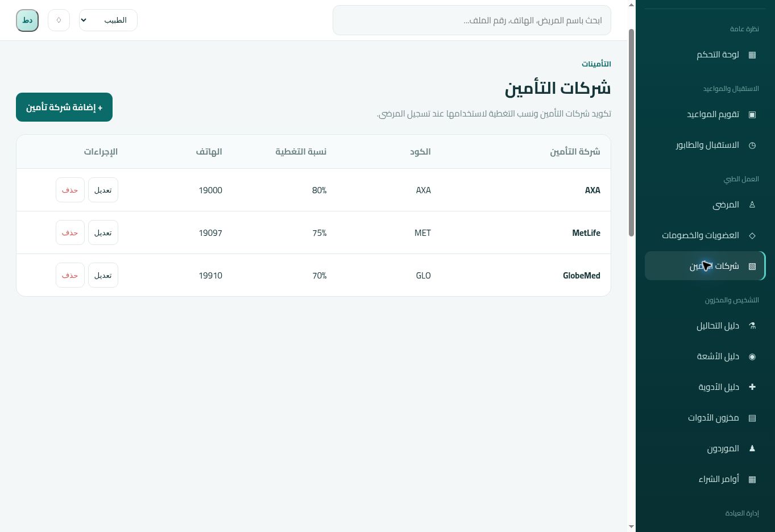The width and height of the screenshot is (775, 532).
Task: Click the دليل الأدوية plus icon
Action: click(x=752, y=387)
